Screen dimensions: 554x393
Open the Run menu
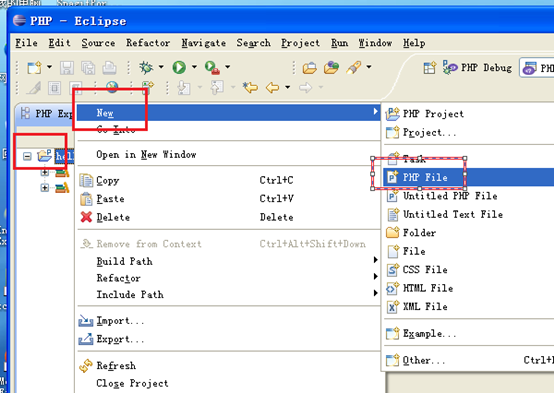(x=339, y=43)
